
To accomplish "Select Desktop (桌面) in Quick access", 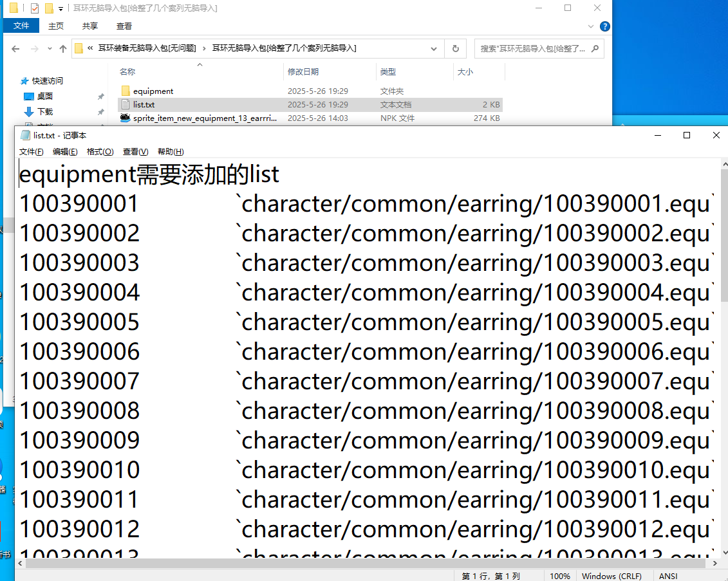I will click(44, 96).
